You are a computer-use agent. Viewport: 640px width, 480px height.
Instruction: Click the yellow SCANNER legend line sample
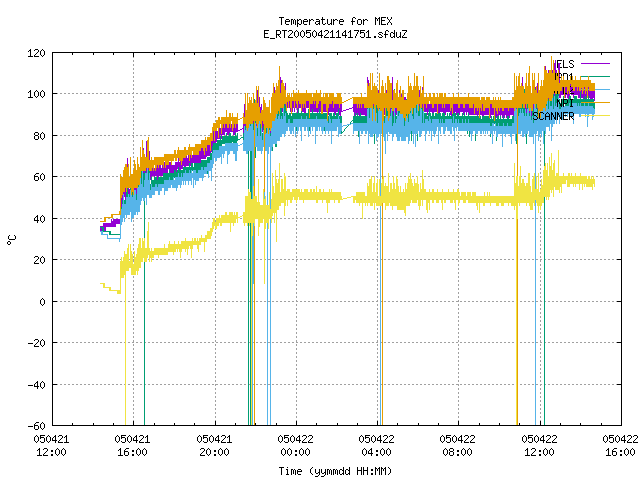coord(596,116)
